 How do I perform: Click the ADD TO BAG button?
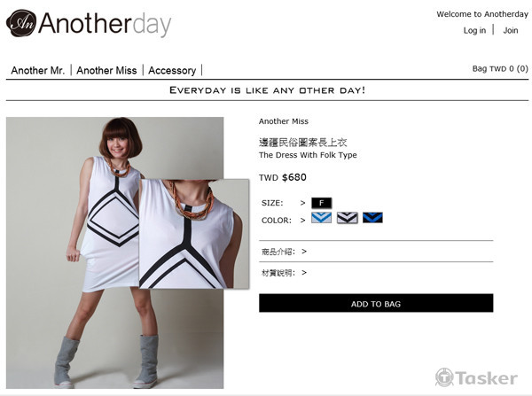pos(376,303)
